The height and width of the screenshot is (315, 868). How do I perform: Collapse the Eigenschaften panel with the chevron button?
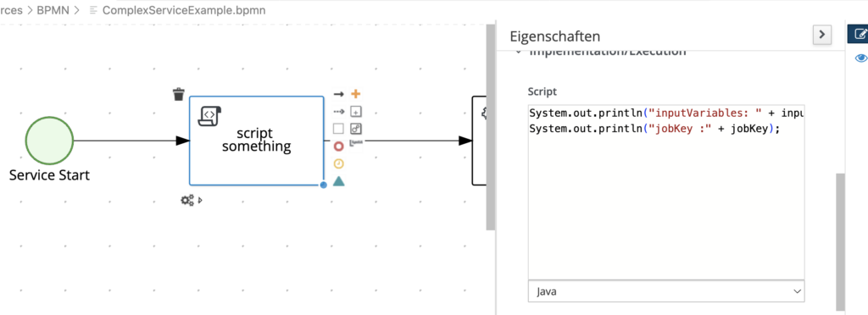(x=822, y=35)
